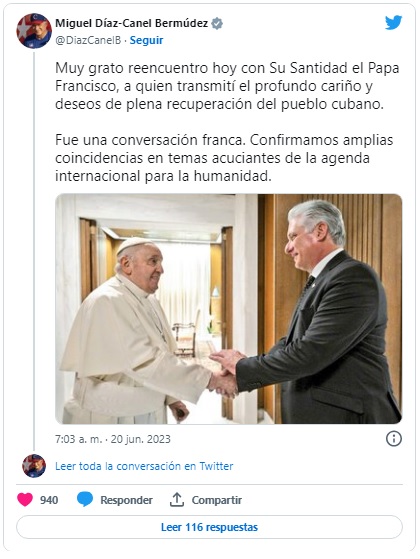The image size is (420, 559).
Task: Click the small avatar beside conversation link
Action: (x=34, y=466)
